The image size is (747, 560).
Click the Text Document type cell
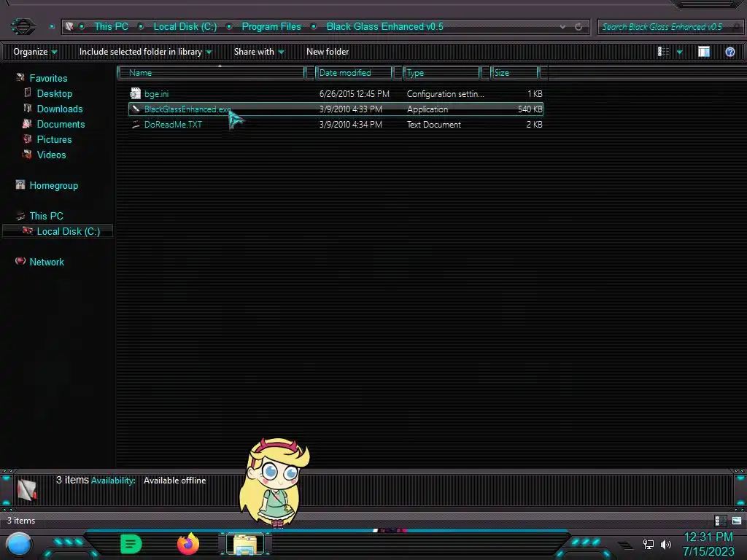click(x=433, y=124)
